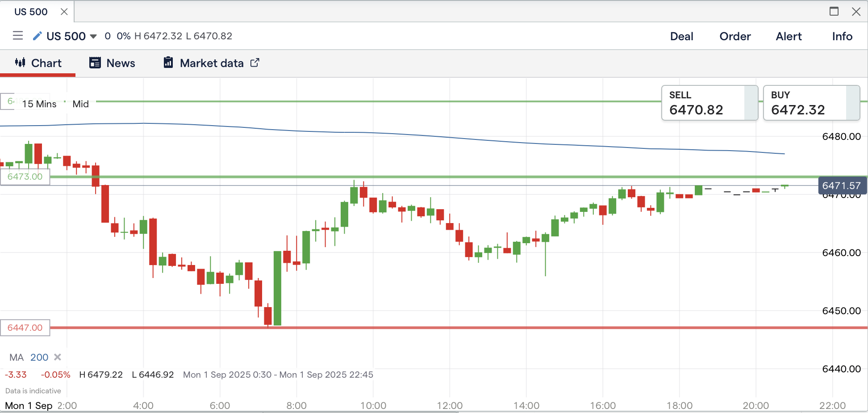Click the pencil edit icon beside US 500
Screen dimensions: 868x413
coord(38,36)
